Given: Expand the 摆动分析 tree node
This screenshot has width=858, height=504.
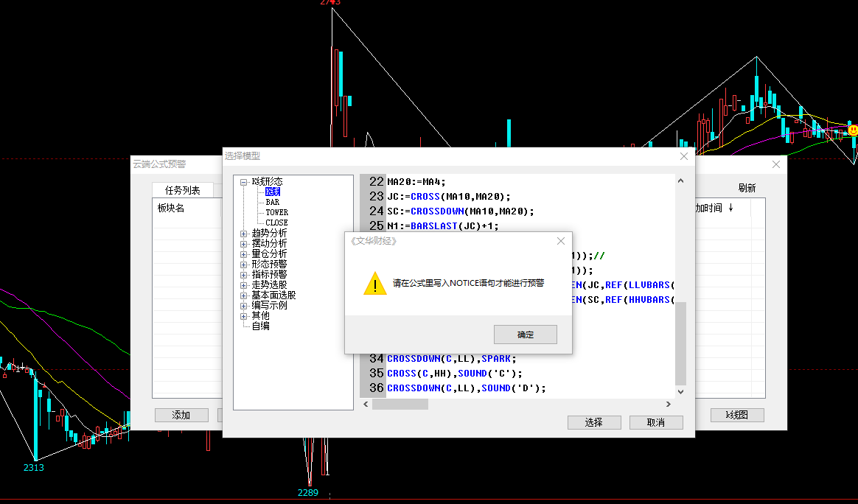Looking at the screenshot, I should 244,243.
